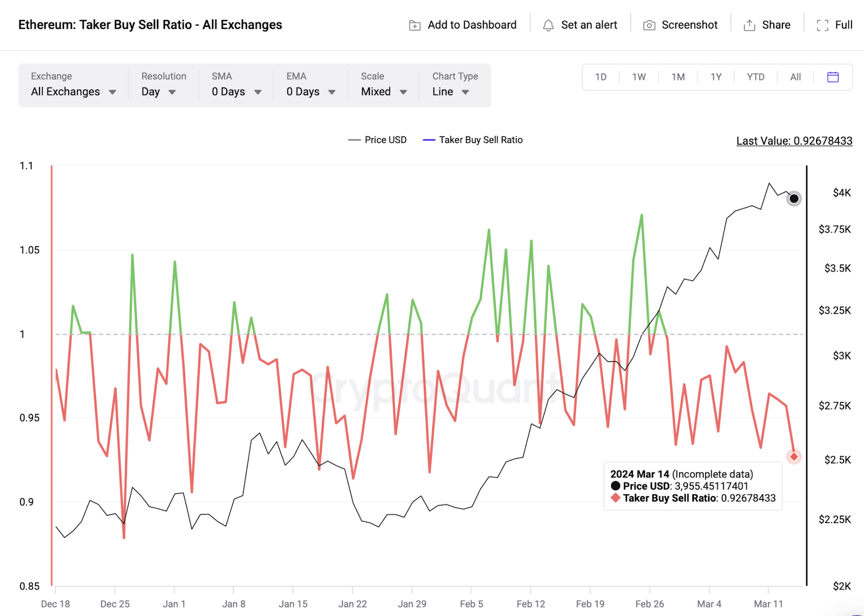864x616 pixels.
Task: Select the 1W time range tab
Action: (x=639, y=77)
